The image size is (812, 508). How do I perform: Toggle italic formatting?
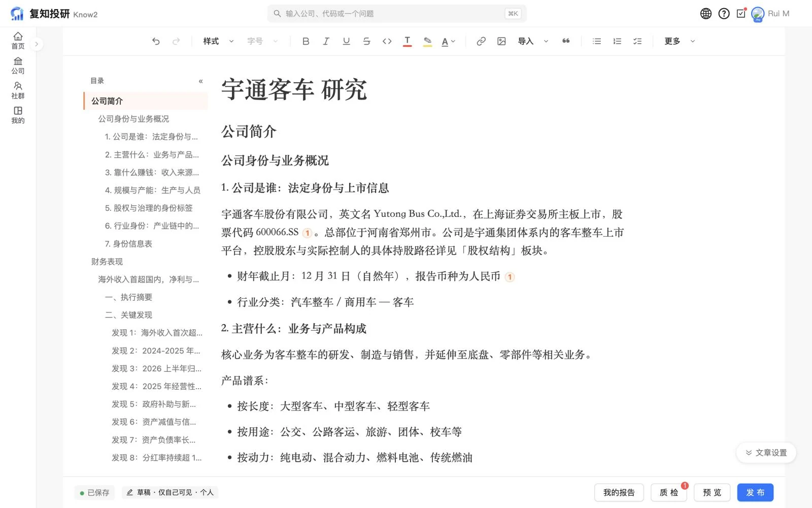326,41
